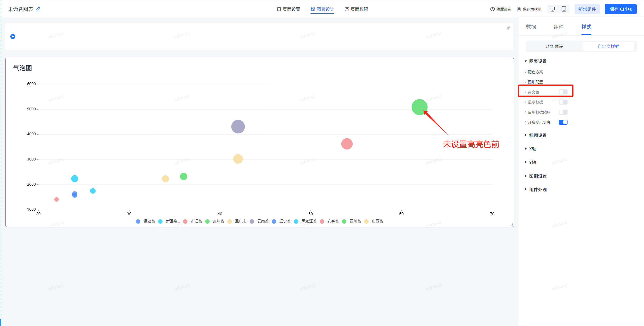Expand the 标题设置 section

tap(536, 136)
